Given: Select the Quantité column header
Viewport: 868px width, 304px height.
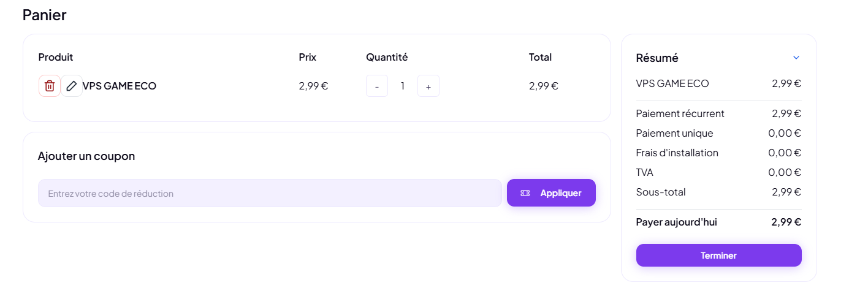Looking at the screenshot, I should 387,57.
